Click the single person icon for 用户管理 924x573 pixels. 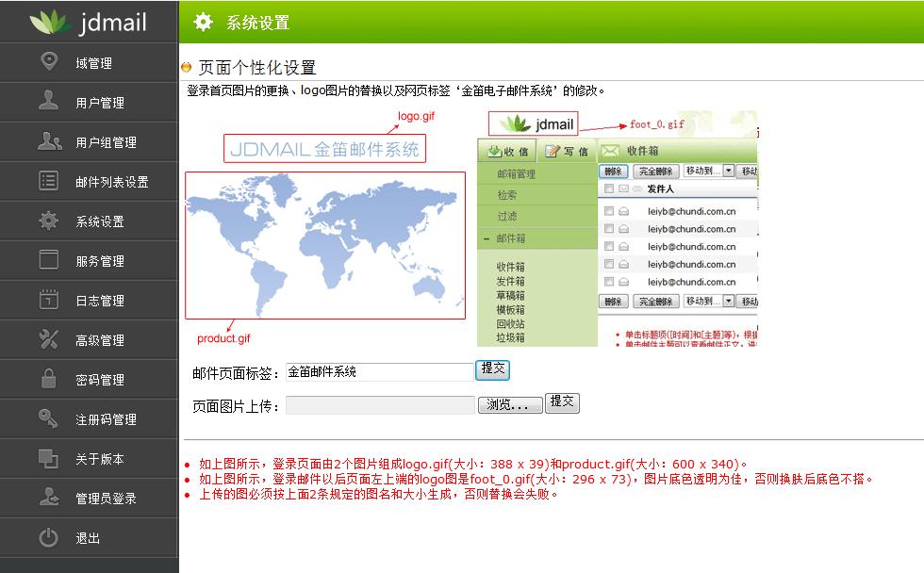[49, 101]
